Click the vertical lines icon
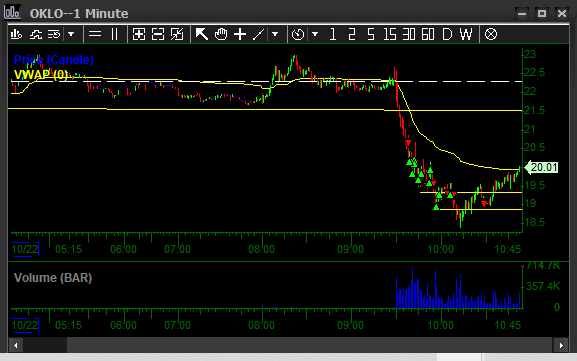Viewport: 577px width, 361px height. tap(114, 34)
